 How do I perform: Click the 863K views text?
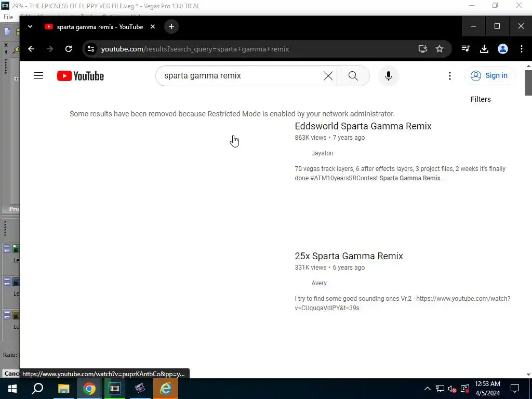(x=311, y=138)
